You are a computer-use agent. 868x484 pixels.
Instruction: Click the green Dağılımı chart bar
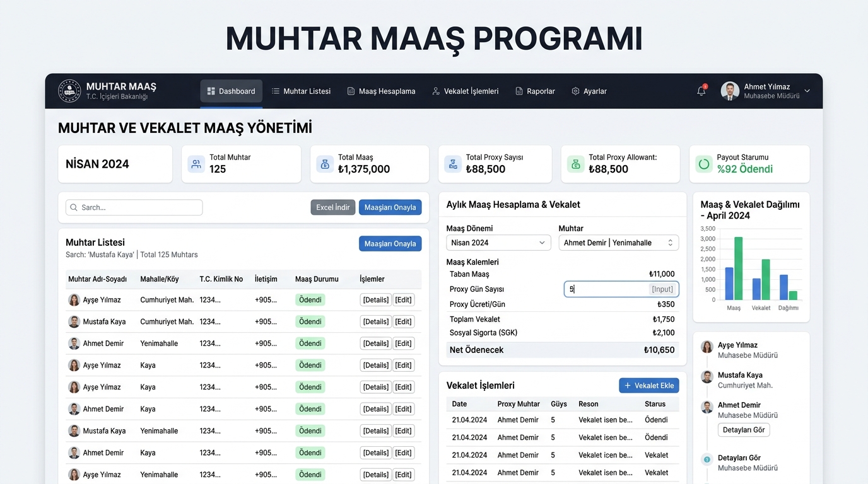point(793,296)
